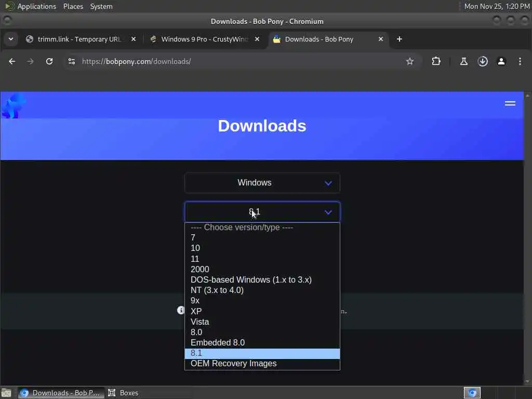Open site information icon in address bar
The width and height of the screenshot is (532, 399).
click(x=71, y=61)
